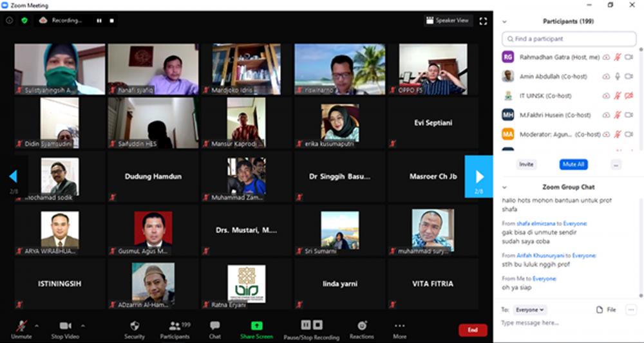The height and width of the screenshot is (343, 644).
Task: Collapse the Participants panel chevron
Action: point(504,21)
